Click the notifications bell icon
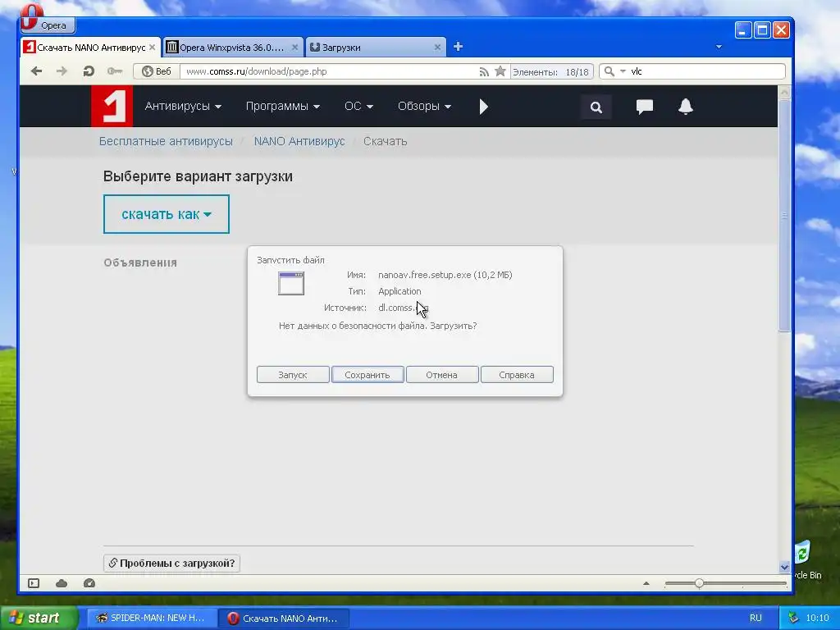Viewport: 840px width, 630px height. [x=686, y=107]
